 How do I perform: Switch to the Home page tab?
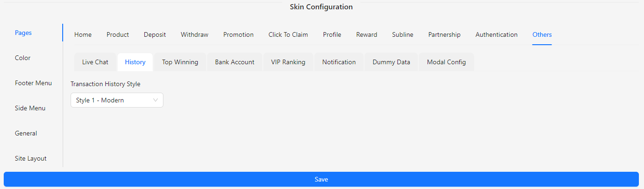click(83, 34)
